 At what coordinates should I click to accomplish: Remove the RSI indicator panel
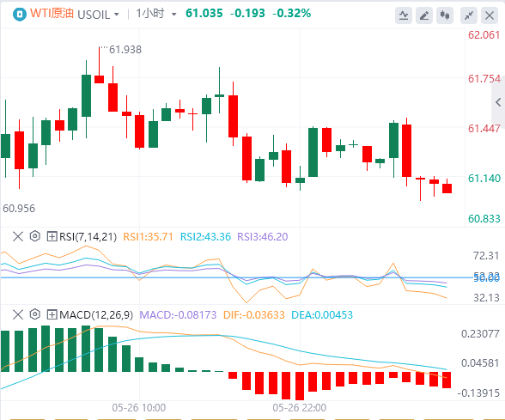tap(18, 236)
